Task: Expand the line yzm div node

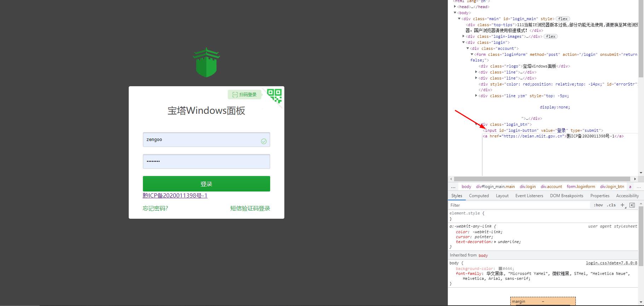Action: pos(476,96)
